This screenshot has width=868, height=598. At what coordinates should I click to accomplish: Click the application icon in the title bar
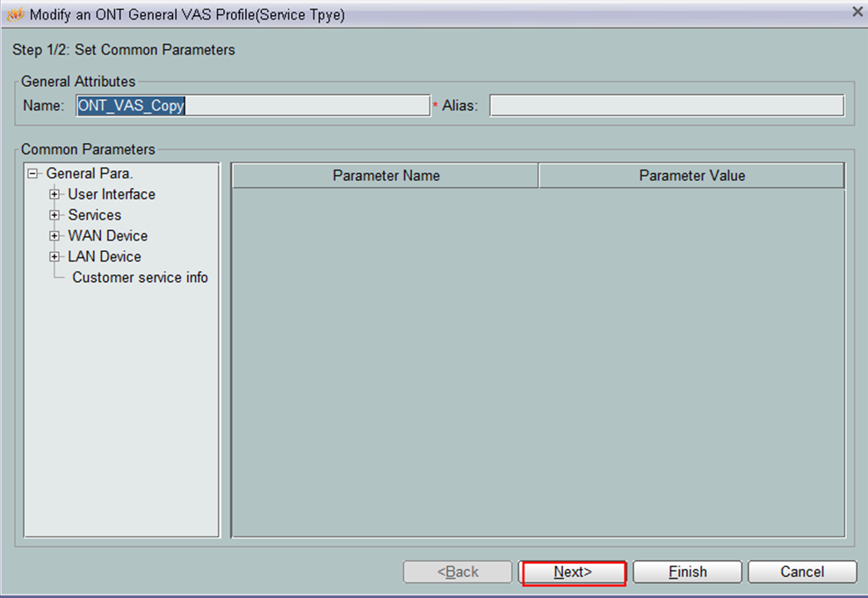tap(15, 14)
